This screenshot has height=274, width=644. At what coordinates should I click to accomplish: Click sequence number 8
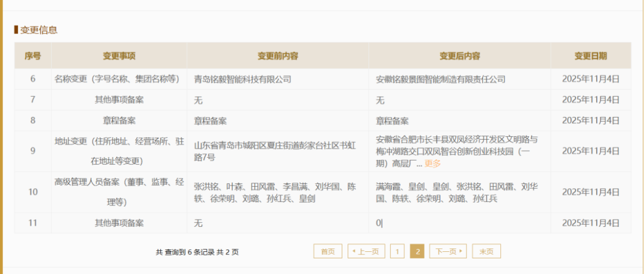coord(33,121)
